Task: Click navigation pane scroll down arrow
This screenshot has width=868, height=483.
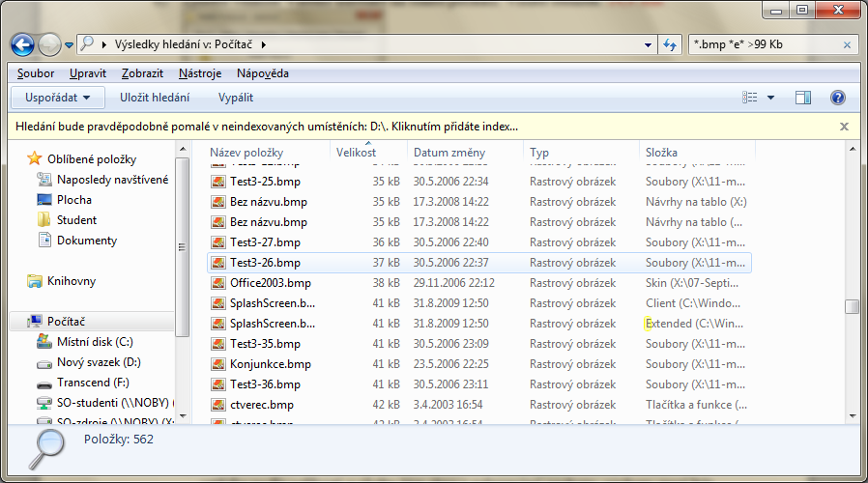Action: pos(183,416)
